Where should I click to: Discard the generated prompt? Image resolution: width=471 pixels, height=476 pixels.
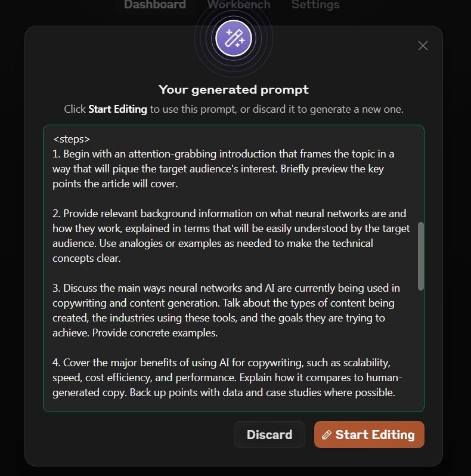click(x=269, y=434)
